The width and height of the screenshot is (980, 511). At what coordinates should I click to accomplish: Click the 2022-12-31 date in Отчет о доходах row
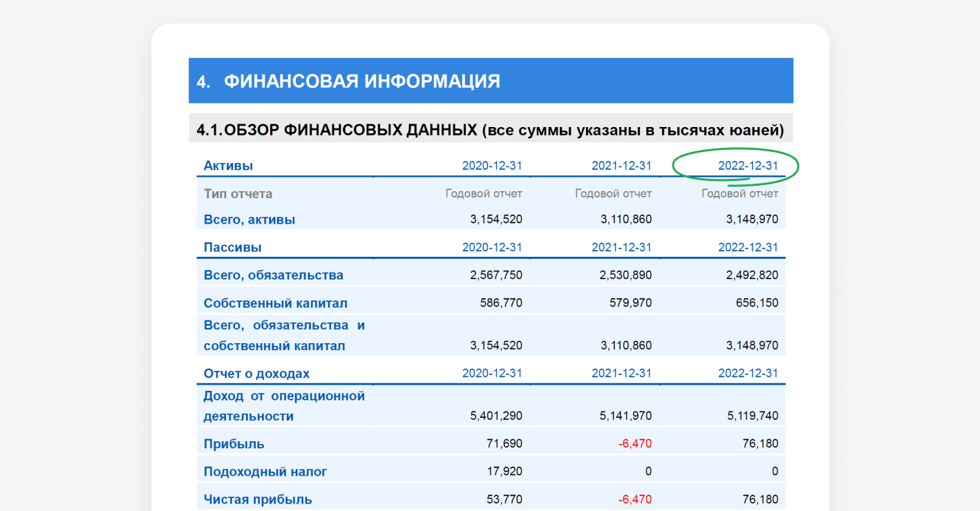748,374
